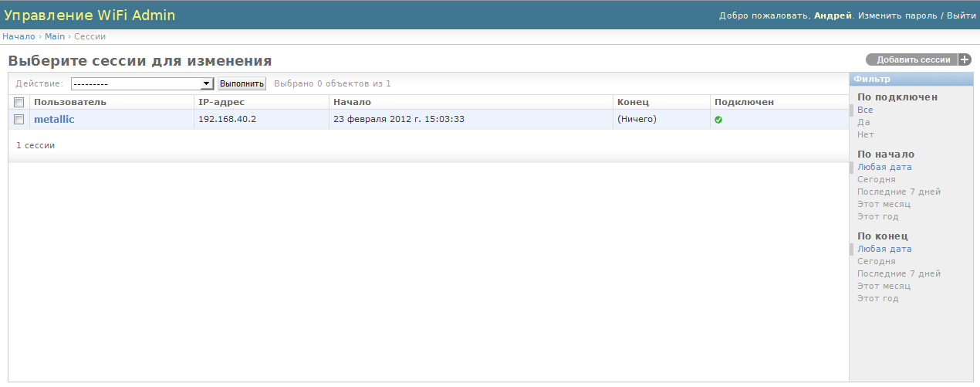Sort table by Пользователь column header
Viewport: 980px width, 387px height.
[x=70, y=102]
